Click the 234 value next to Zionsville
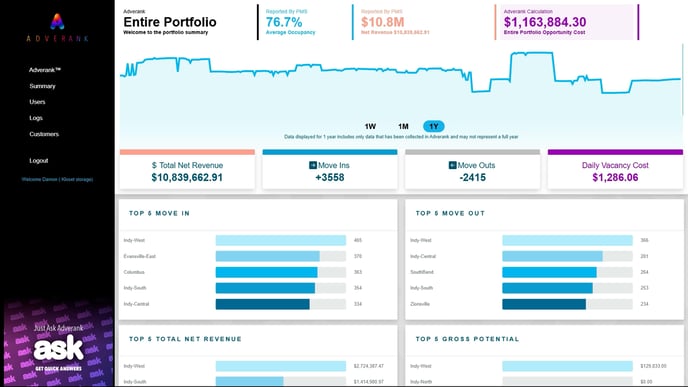 (644, 304)
